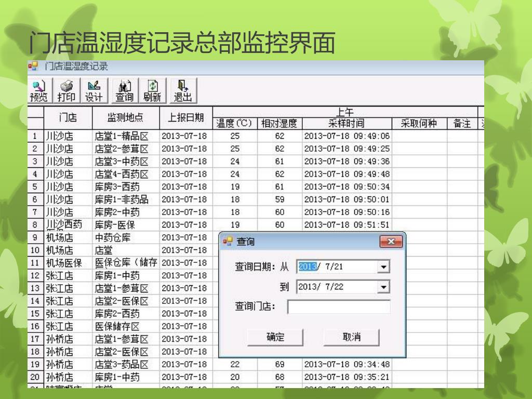Confirm the query with 确定 button
Screen dimensions: 532x399
tap(275, 337)
